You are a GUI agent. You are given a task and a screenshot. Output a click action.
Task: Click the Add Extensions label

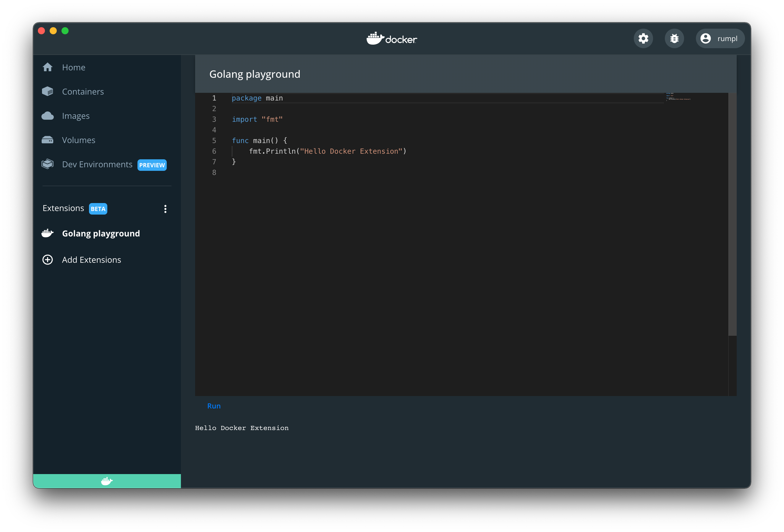[x=91, y=259]
